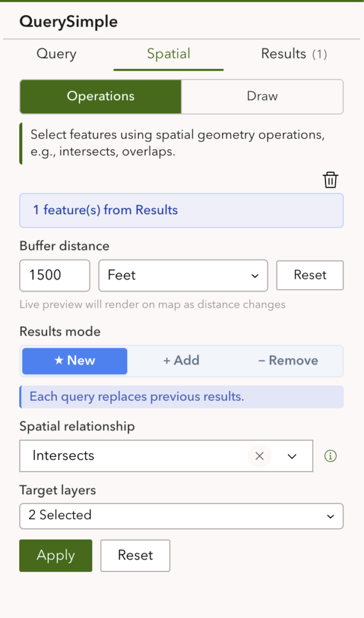Click the 1 feature(s) from Results box

pos(181,211)
